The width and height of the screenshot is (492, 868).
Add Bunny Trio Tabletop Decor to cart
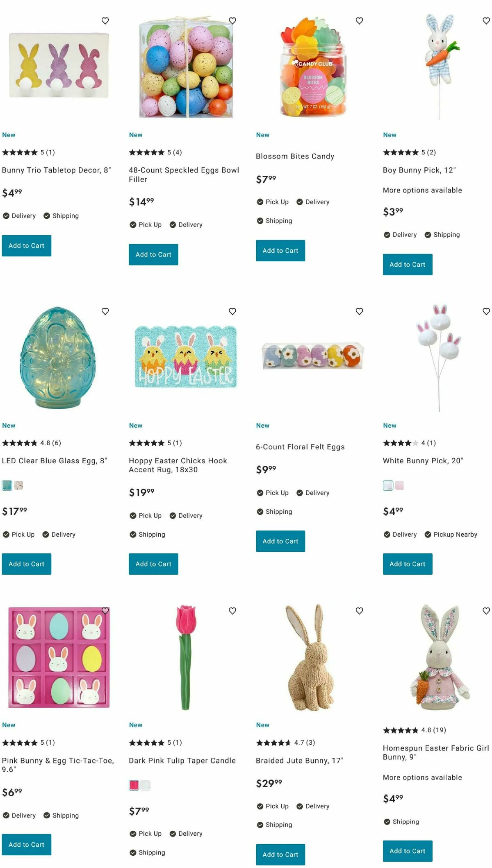tap(27, 246)
